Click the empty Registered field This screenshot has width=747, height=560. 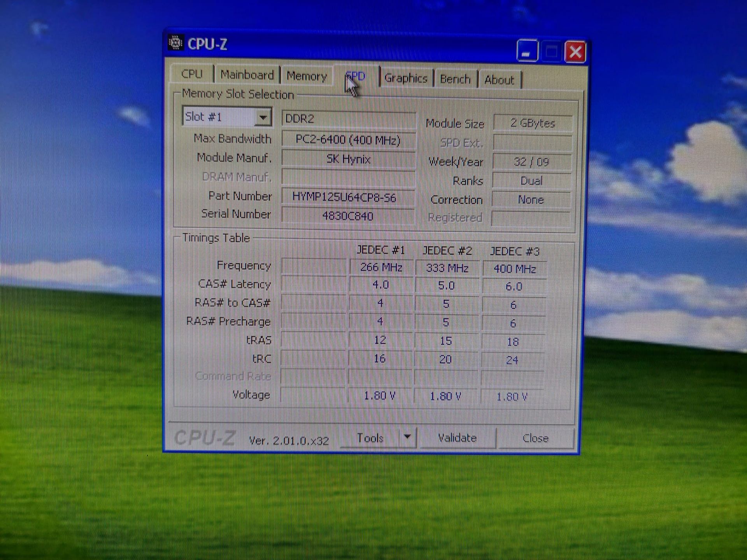pyautogui.click(x=531, y=218)
